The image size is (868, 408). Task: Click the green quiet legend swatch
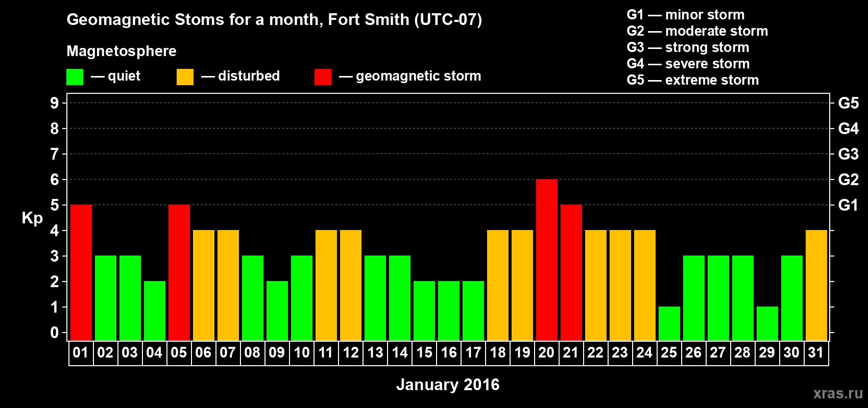[75, 77]
